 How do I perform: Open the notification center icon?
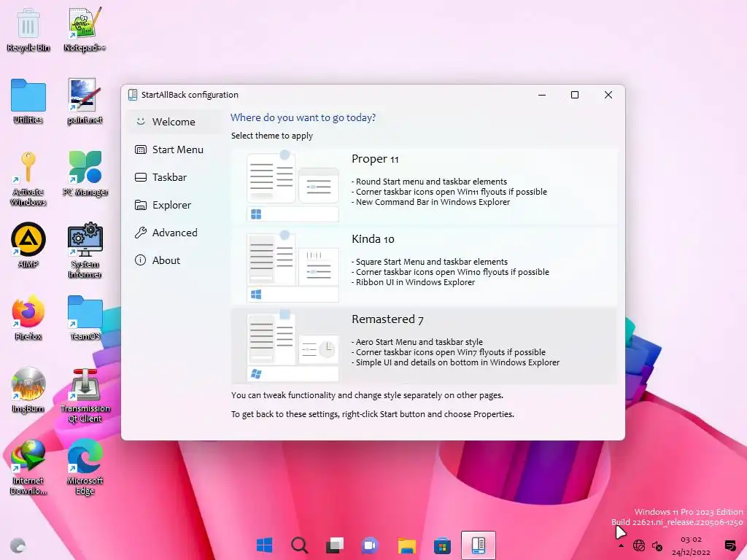729,545
